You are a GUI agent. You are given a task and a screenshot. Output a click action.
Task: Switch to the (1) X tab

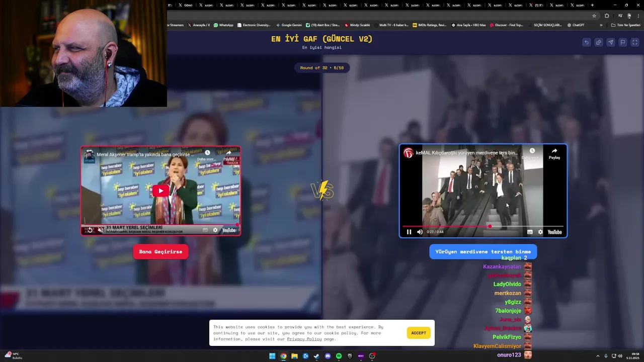[536, 5]
